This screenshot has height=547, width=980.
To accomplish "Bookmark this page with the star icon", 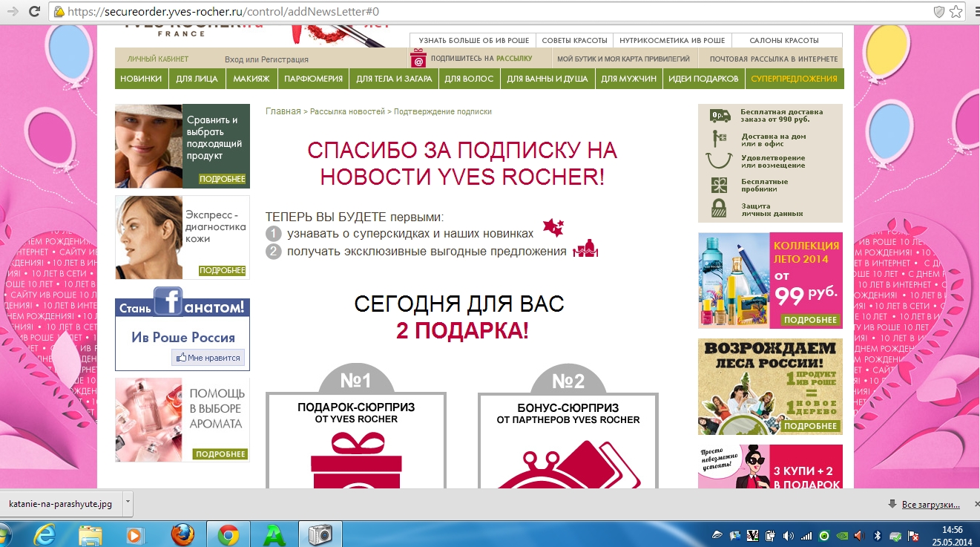I will [x=958, y=12].
